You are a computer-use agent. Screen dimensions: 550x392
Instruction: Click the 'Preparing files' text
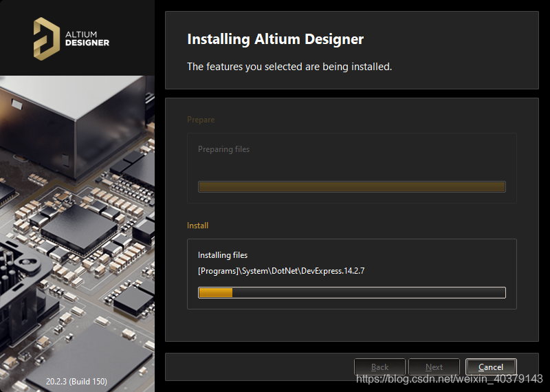pyautogui.click(x=224, y=149)
